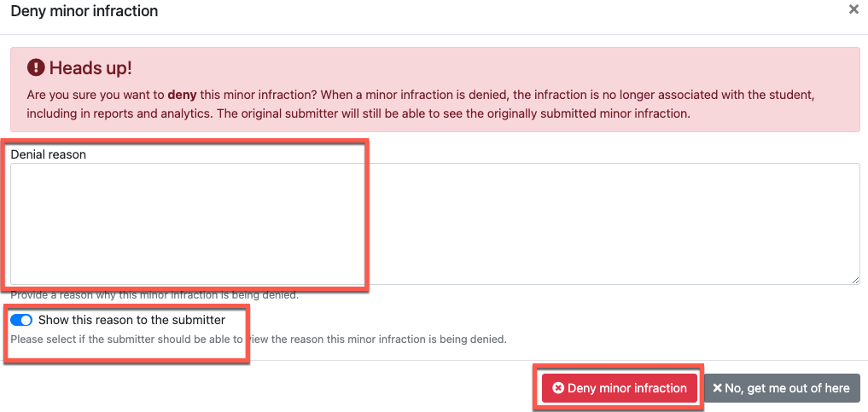Image resolution: width=868 pixels, height=412 pixels.
Task: Grab the text area resize handle
Action: click(855, 280)
